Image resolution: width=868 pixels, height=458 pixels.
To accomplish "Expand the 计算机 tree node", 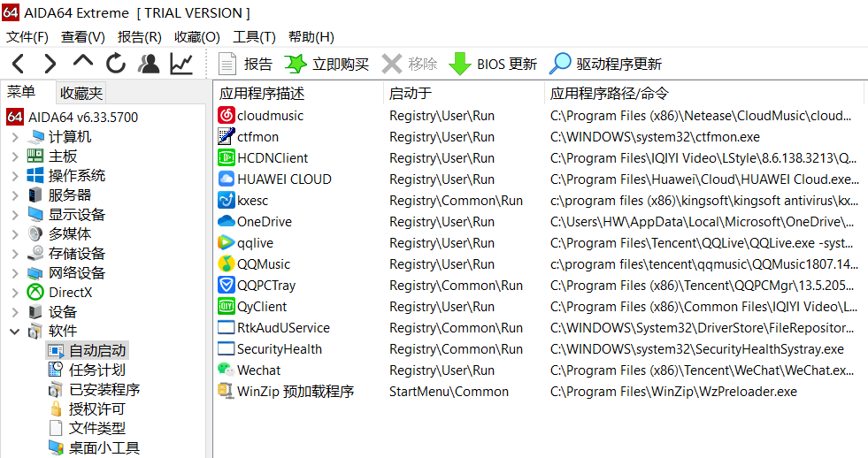I will (x=15, y=137).
